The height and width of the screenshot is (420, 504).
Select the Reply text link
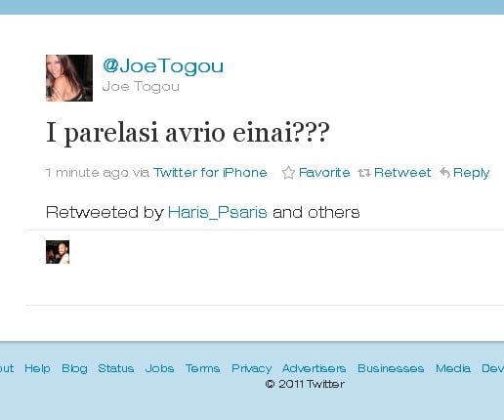pyautogui.click(x=471, y=173)
